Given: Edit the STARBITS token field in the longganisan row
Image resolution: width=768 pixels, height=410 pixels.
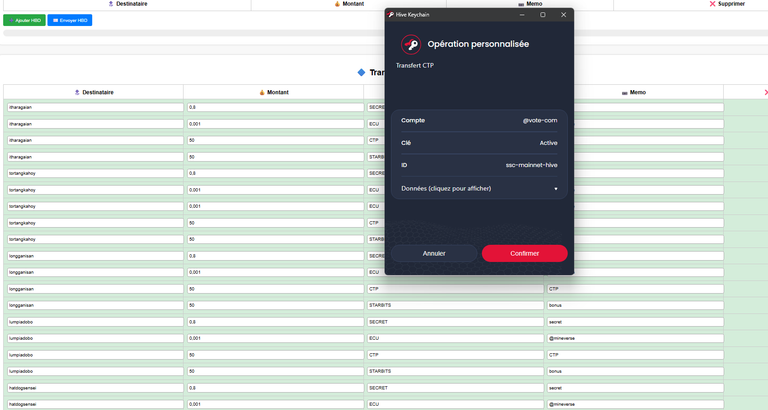Looking at the screenshot, I should pos(456,306).
